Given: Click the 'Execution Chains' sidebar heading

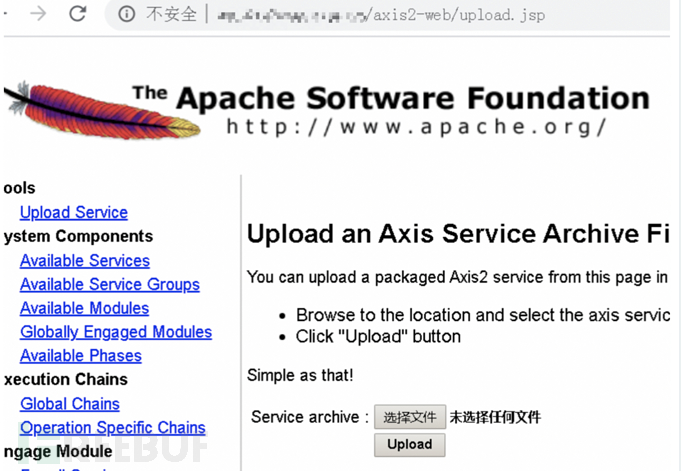Looking at the screenshot, I should pos(66,379).
